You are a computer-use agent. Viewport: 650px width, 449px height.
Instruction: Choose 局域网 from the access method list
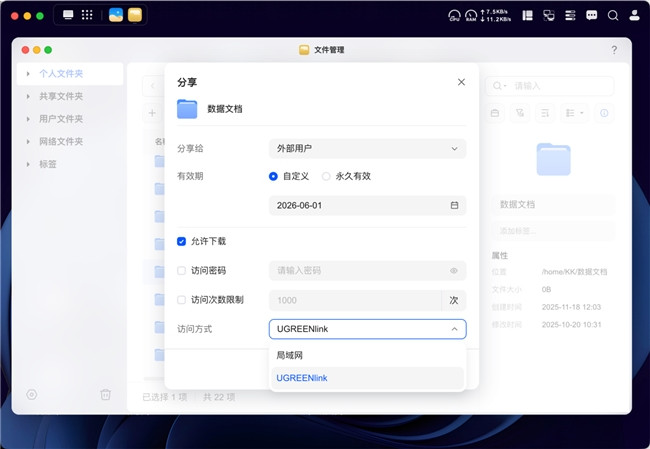click(367, 355)
